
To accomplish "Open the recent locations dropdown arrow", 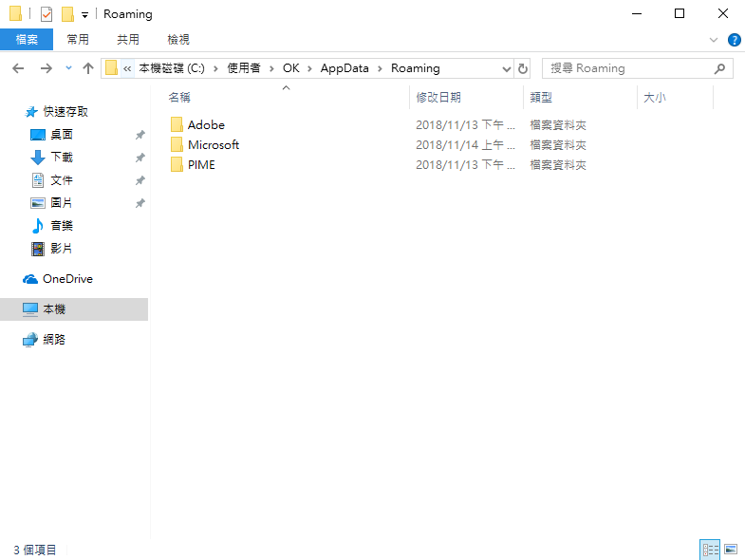I will (x=68, y=68).
